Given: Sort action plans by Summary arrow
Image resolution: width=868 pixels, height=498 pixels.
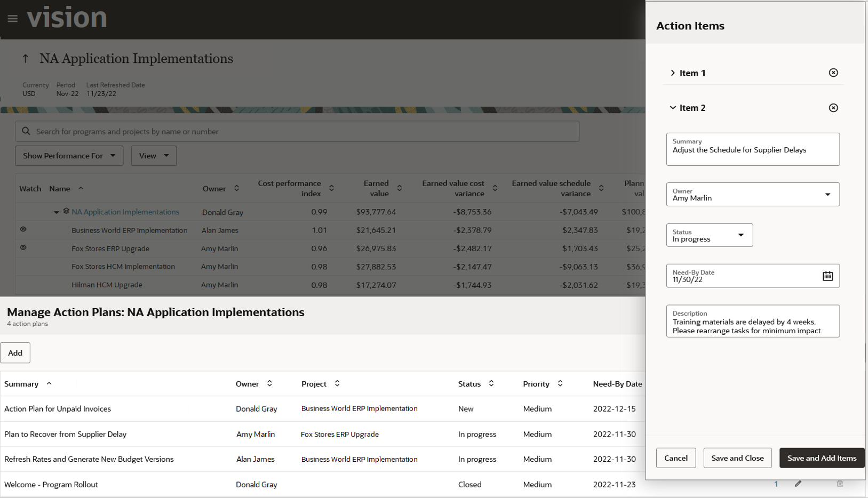Looking at the screenshot, I should click(49, 383).
